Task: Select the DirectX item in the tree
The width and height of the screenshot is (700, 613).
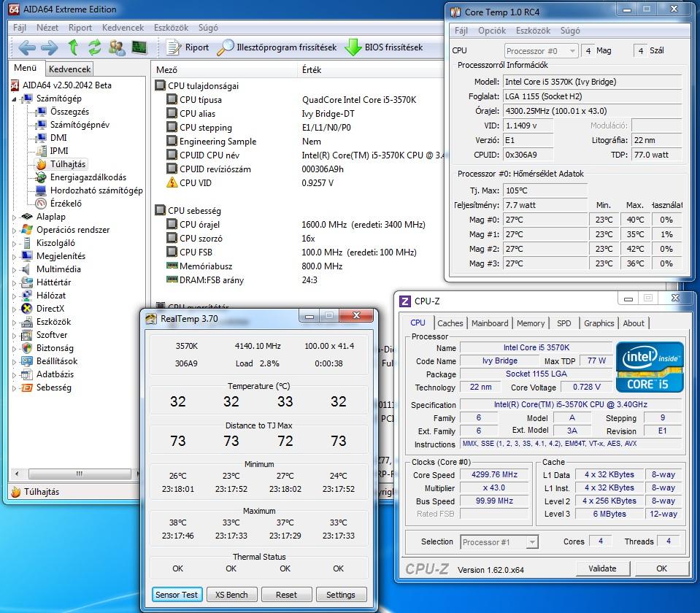Action: (x=50, y=309)
